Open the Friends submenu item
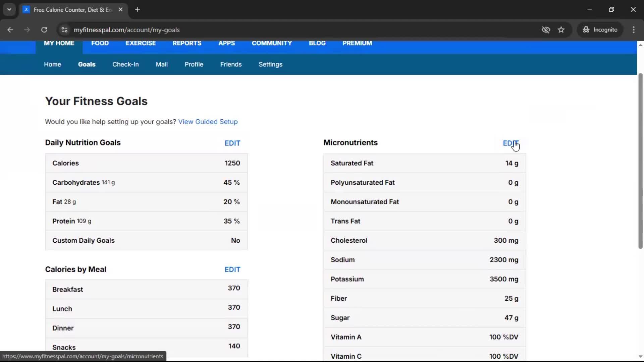644x362 pixels. [231, 64]
